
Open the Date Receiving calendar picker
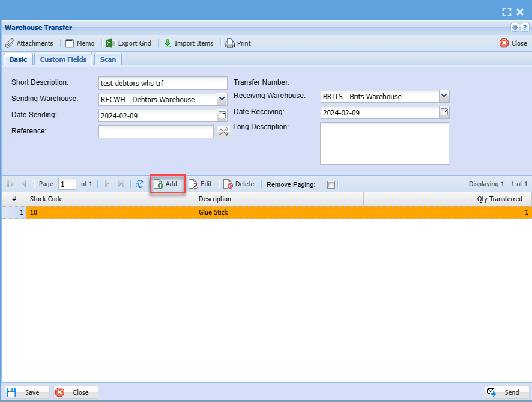[x=444, y=112]
